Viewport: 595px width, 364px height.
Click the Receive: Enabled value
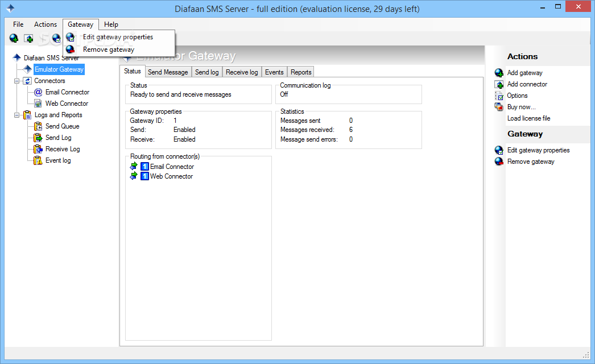coord(184,139)
